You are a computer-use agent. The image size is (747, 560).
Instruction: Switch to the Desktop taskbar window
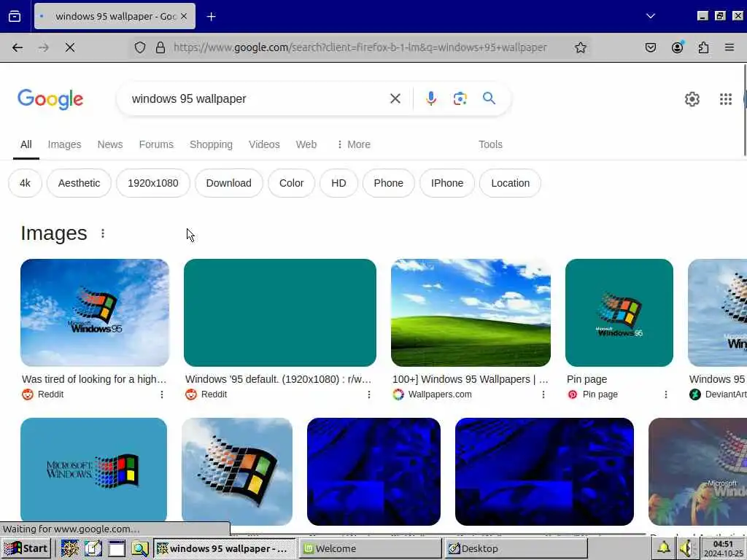516,548
